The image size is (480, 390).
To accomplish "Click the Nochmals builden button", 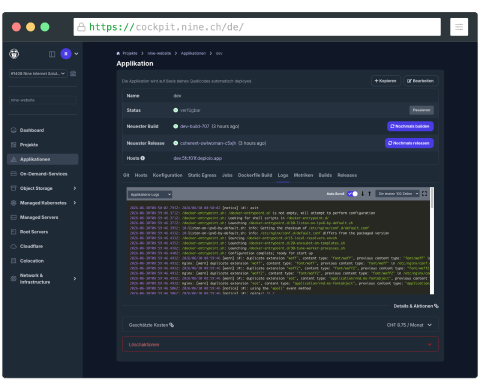I will (410, 126).
